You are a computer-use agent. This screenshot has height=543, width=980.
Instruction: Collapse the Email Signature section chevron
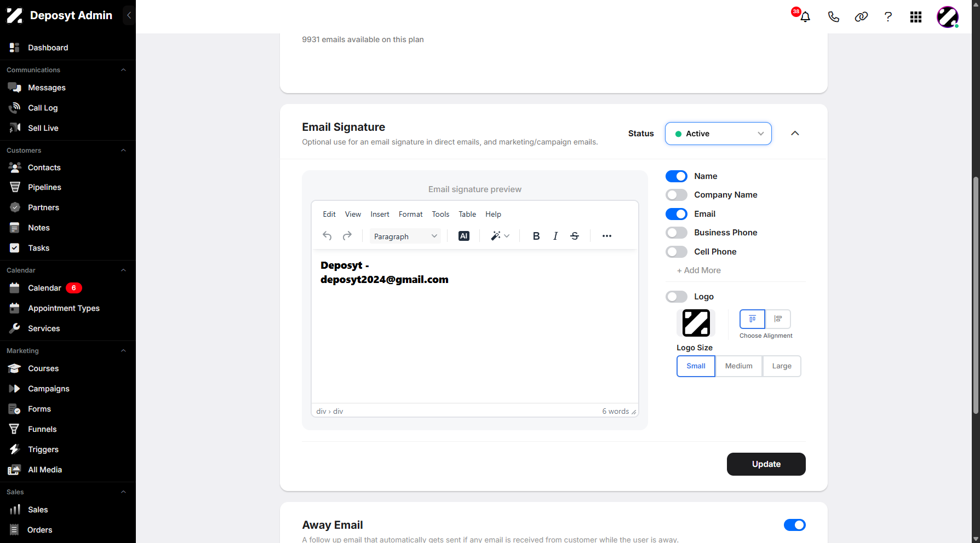pos(795,134)
